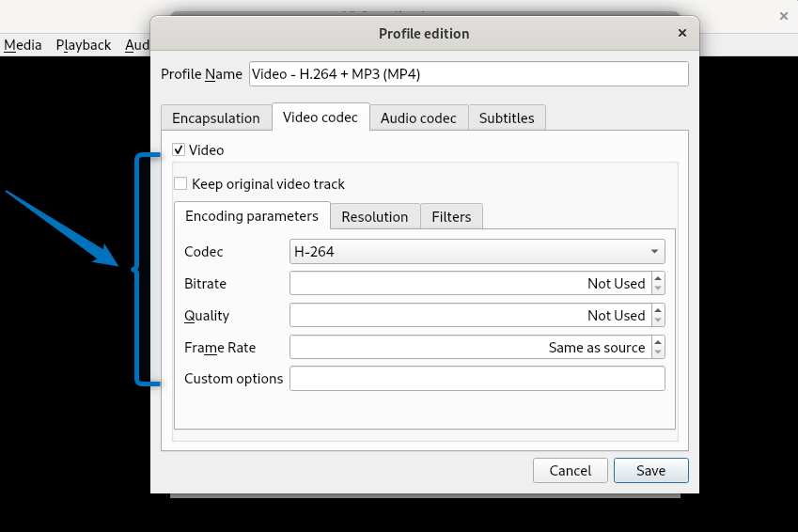Open the Audio codec tab
Viewport: 798px width, 532px height.
pyautogui.click(x=418, y=118)
